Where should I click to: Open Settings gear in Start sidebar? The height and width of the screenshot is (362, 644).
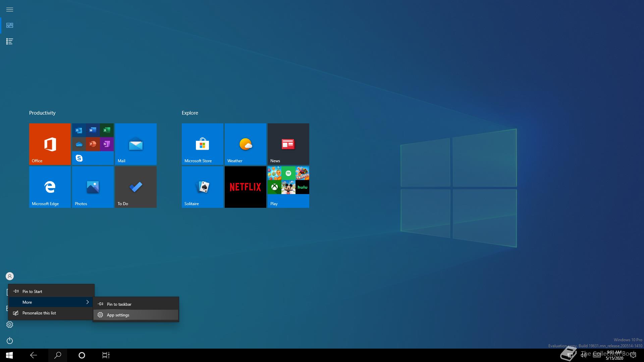click(10, 324)
